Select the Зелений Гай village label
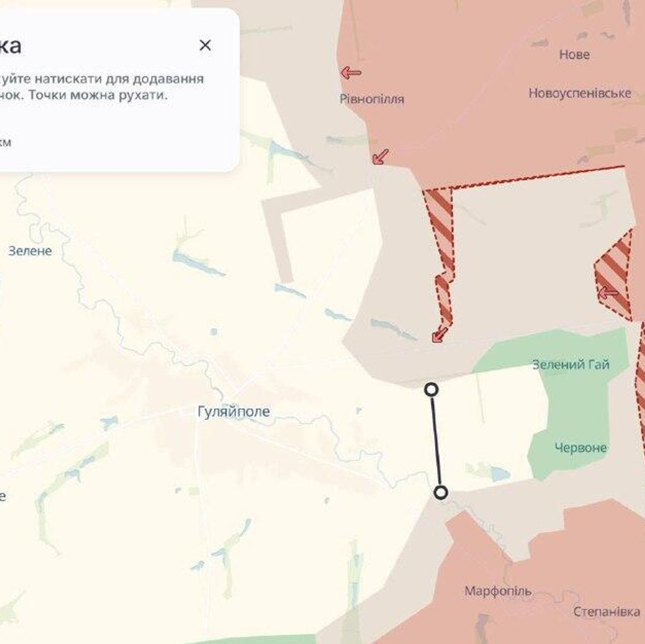 (571, 365)
